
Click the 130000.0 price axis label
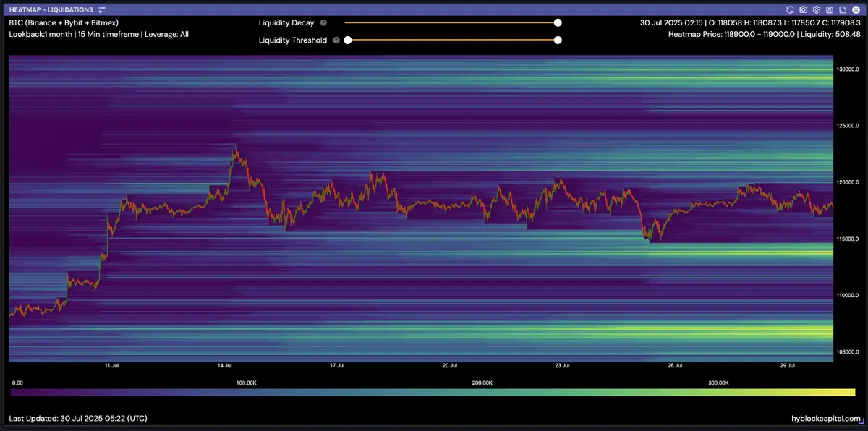coord(848,69)
